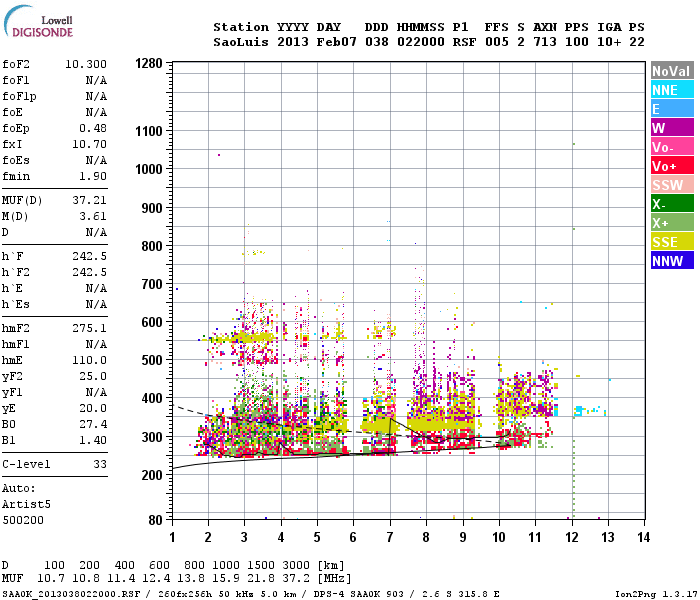700x600 pixels.
Task: Click the 500200 version number
Action: coord(23,521)
